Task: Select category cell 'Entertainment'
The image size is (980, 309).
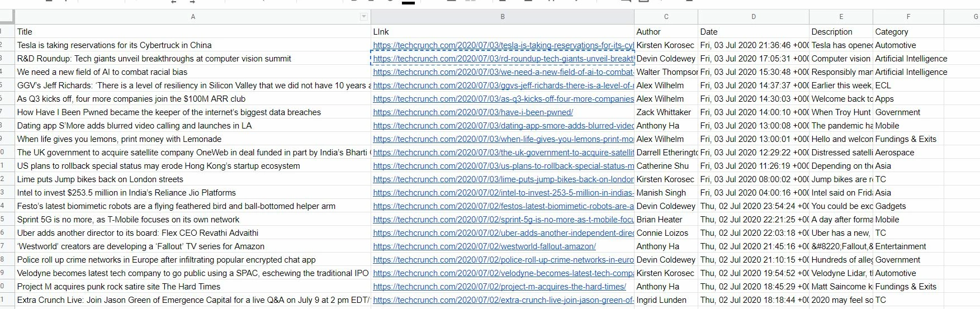Action: 908,246
